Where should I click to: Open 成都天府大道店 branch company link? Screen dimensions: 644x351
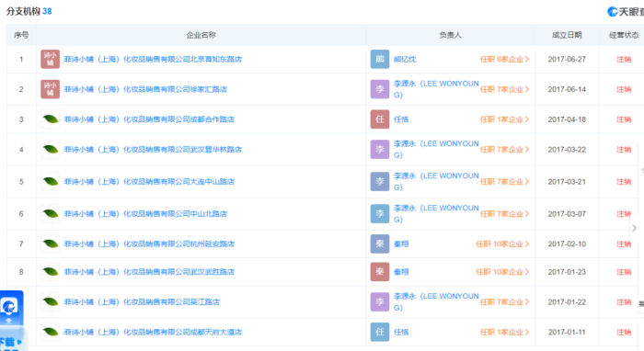click(153, 332)
